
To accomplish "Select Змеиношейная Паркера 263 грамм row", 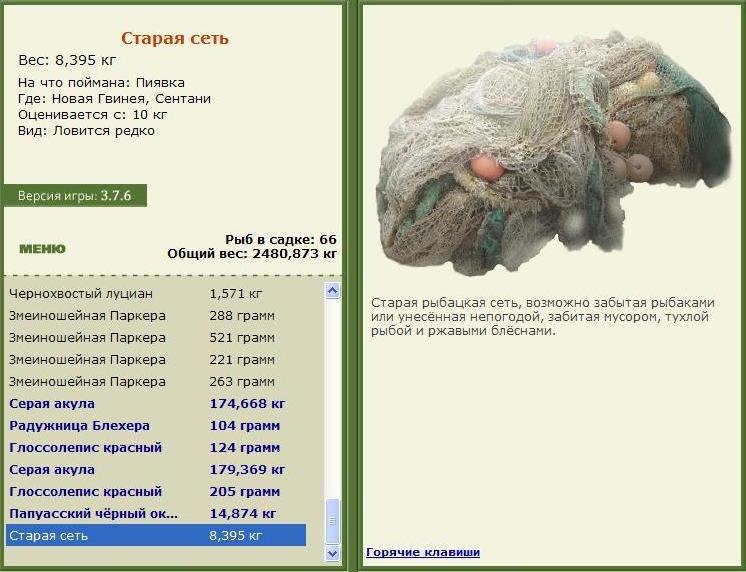I will [156, 381].
